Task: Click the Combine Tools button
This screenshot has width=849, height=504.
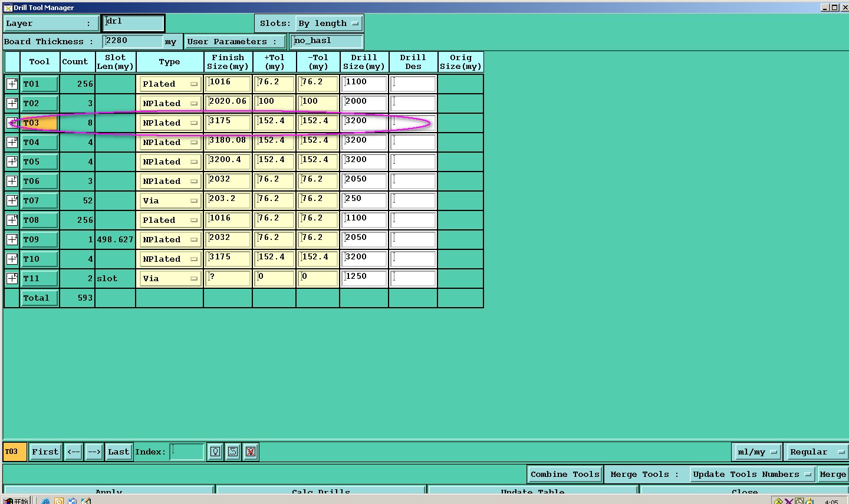Action: coord(565,474)
